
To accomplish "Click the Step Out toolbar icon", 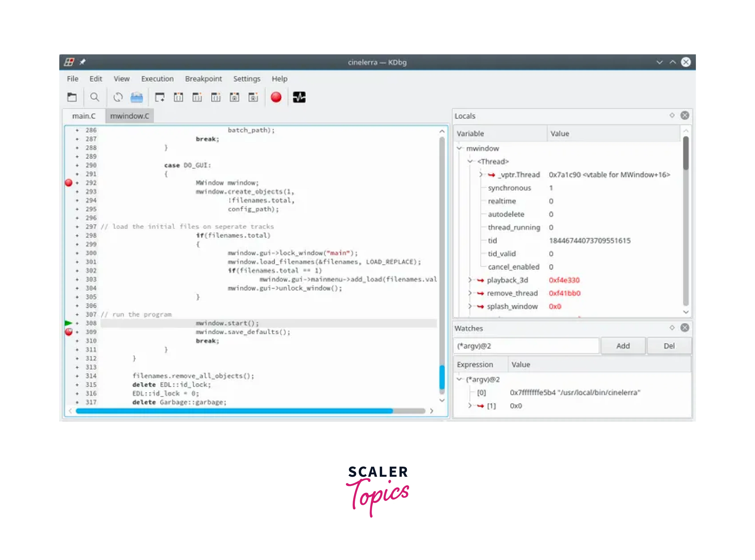I will pyautogui.click(x=216, y=97).
